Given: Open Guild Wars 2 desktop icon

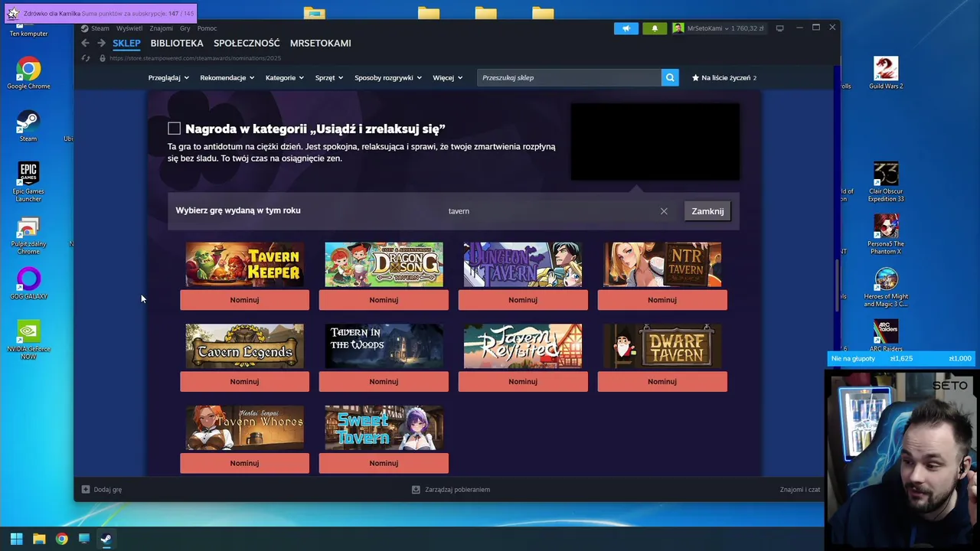Looking at the screenshot, I should [x=886, y=73].
